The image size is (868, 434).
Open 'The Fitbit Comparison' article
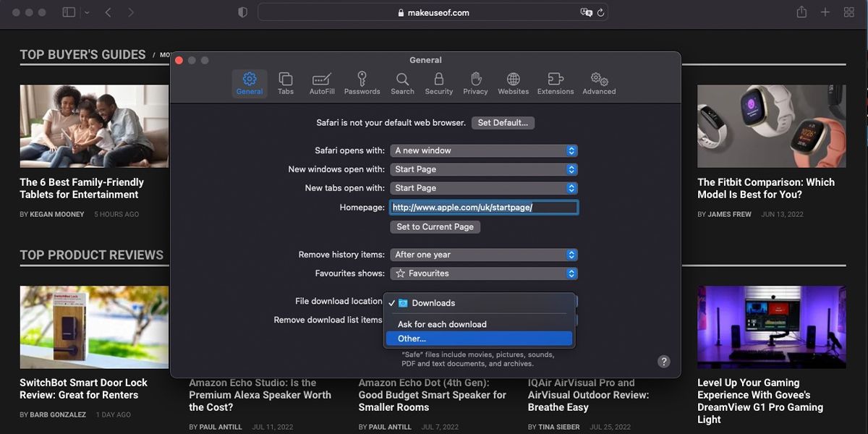coord(766,188)
